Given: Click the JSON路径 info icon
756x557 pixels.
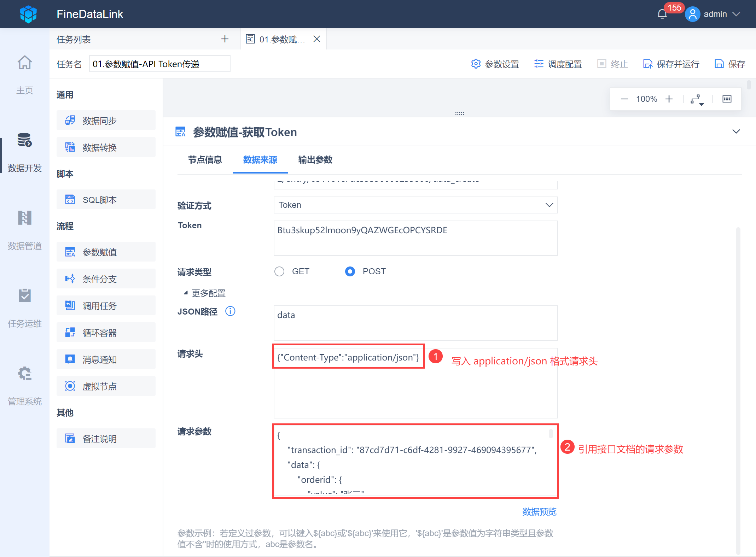Looking at the screenshot, I should pyautogui.click(x=230, y=311).
